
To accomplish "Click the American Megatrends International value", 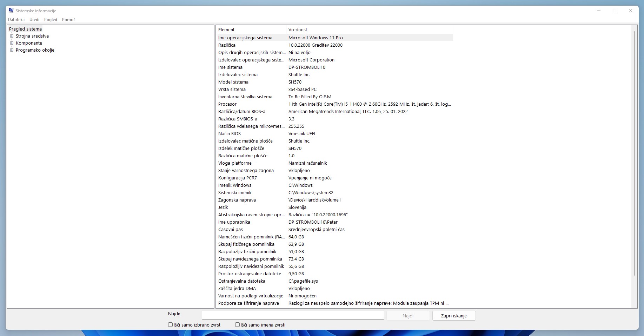I will [x=348, y=111].
